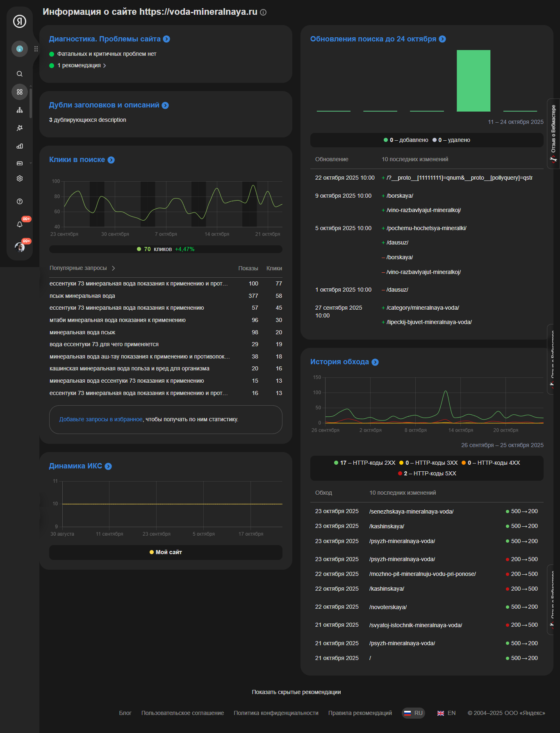Open Дубли заголовков и описаний heading
Viewport: 560px width, 733px height.
pos(104,105)
